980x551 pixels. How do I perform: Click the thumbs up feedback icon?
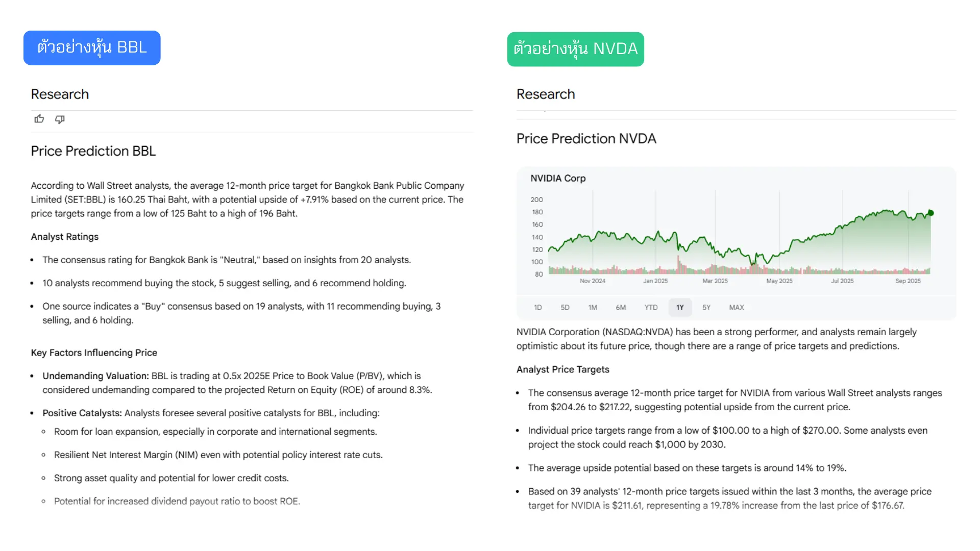pos(39,119)
